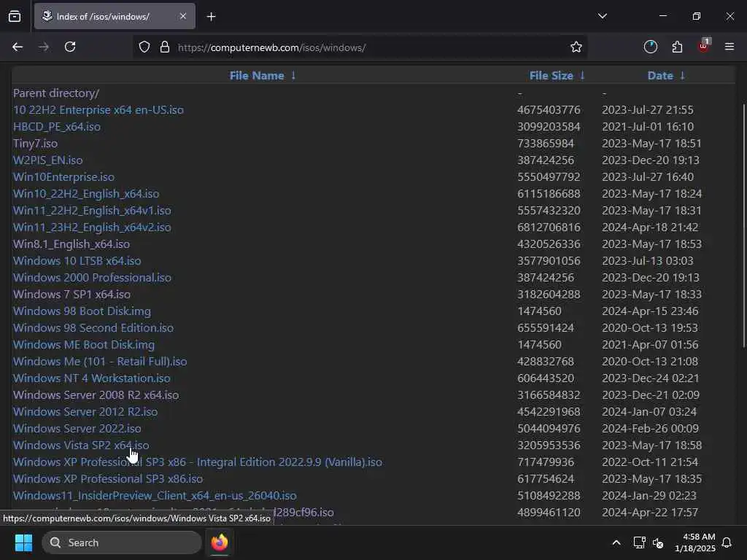This screenshot has height=560, width=747.
Task: Open Win10_22H2_English_x64.iso
Action: 86,193
